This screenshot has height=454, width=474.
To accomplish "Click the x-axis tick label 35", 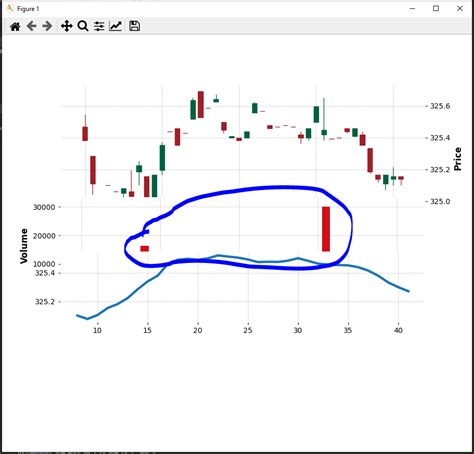I will click(348, 330).
